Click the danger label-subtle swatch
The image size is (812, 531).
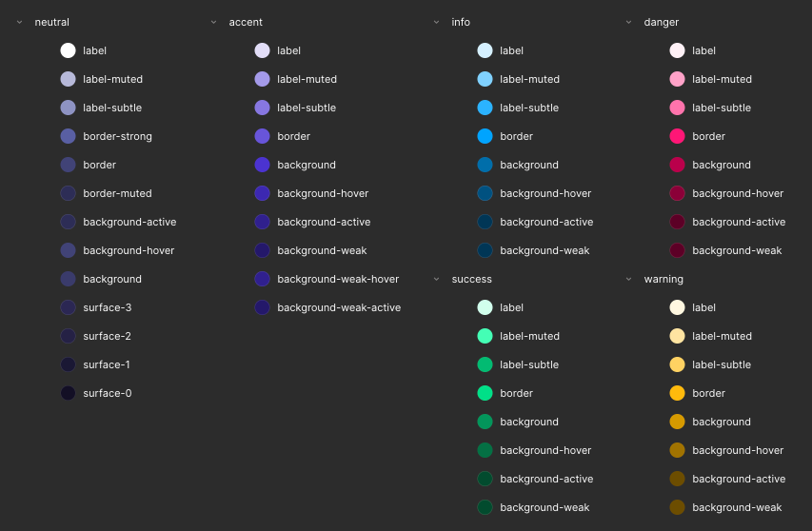pos(678,108)
